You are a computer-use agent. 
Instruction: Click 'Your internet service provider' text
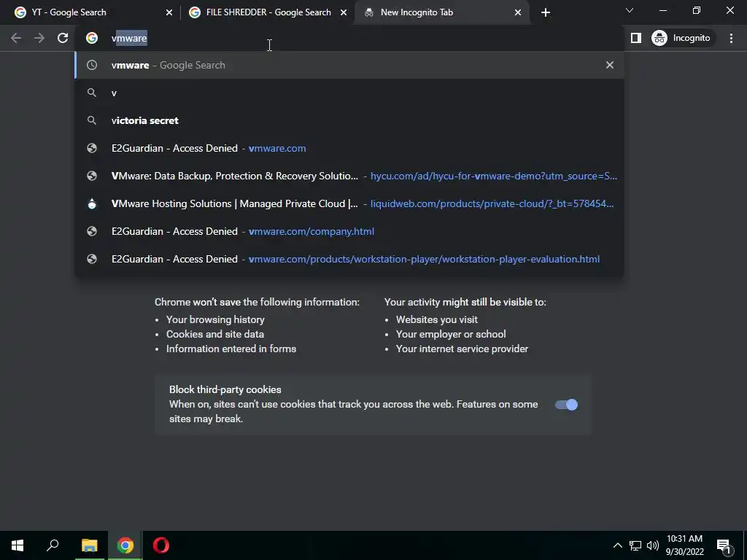(x=462, y=349)
